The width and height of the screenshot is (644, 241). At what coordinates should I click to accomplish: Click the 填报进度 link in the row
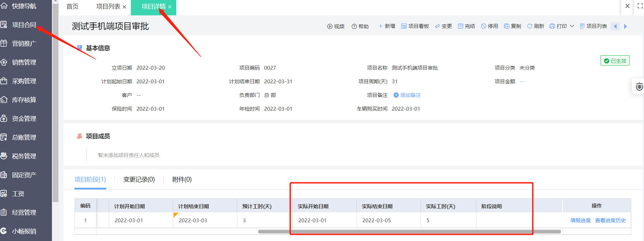[x=580, y=221]
